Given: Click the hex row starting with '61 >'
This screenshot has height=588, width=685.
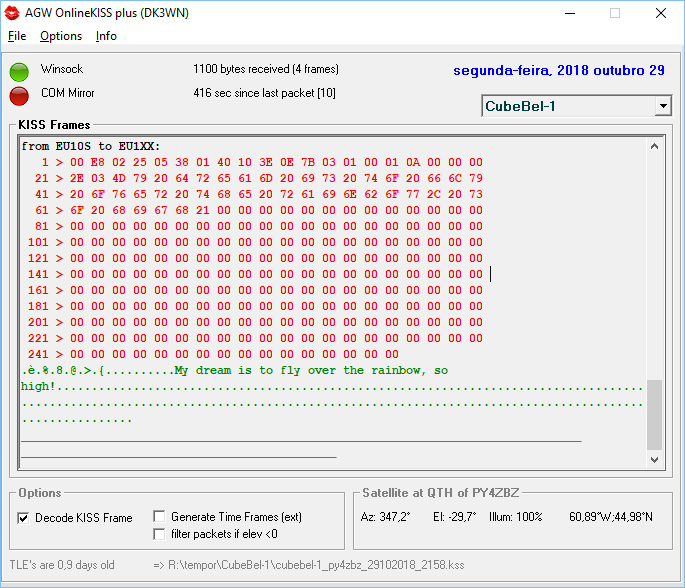Looking at the screenshot, I should (259, 210).
